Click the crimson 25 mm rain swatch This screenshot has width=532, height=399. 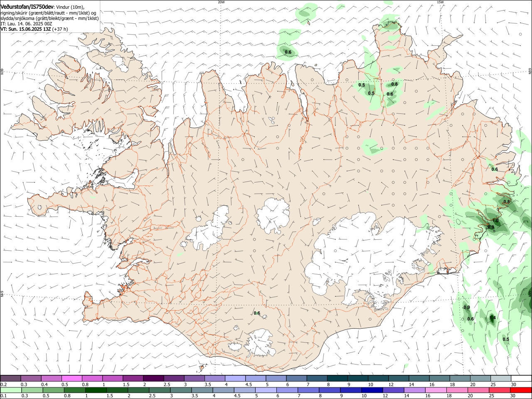tap(499, 390)
